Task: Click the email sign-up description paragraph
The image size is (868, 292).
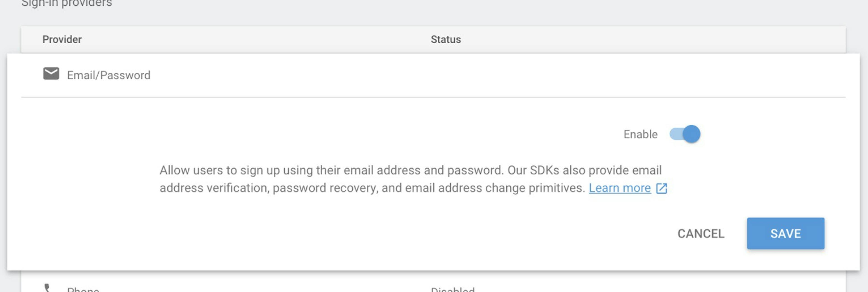Action: coord(413,179)
